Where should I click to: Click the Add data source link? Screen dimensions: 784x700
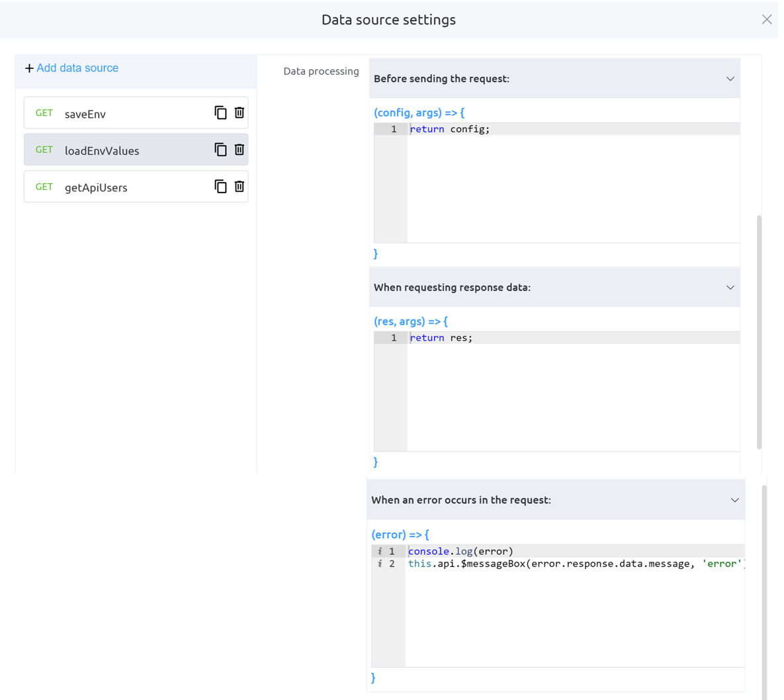pos(77,68)
